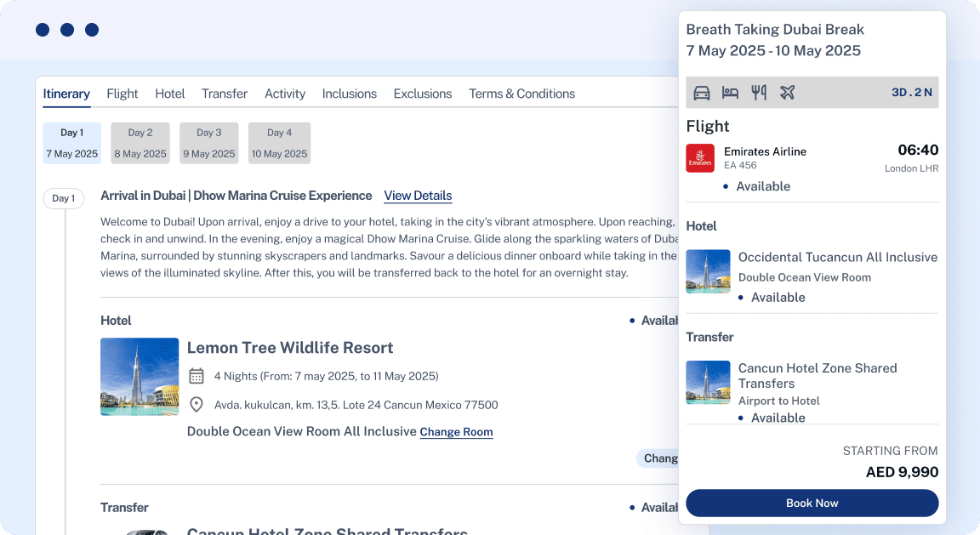Click the airplane flight icon in summary
The width and height of the screenshot is (980, 535).
(x=788, y=93)
